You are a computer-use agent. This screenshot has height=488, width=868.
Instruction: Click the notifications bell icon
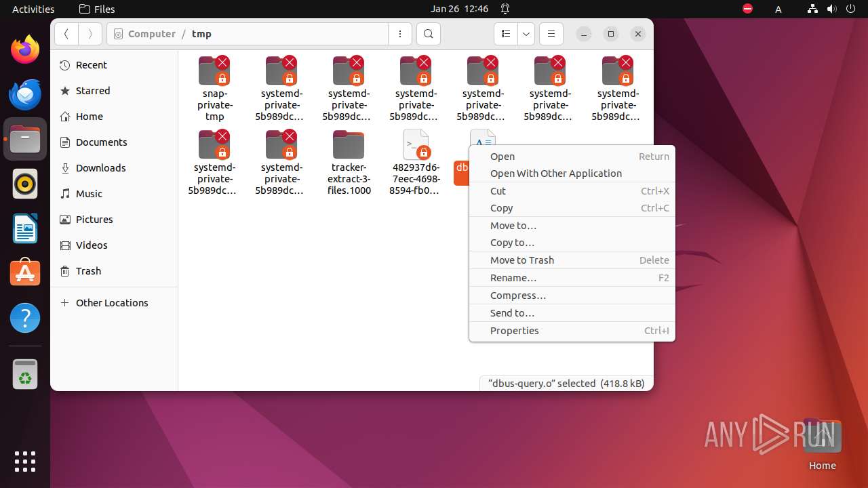(x=505, y=9)
